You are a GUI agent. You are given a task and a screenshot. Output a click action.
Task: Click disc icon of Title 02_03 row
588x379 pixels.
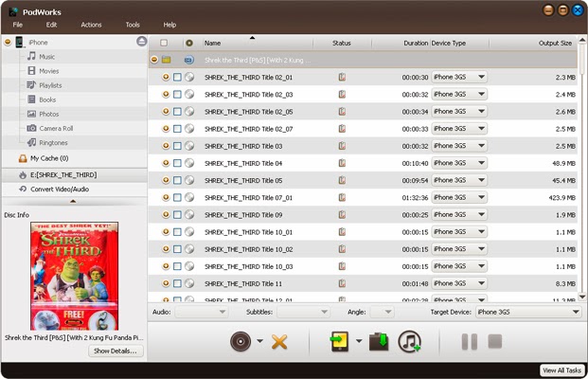[189, 94]
